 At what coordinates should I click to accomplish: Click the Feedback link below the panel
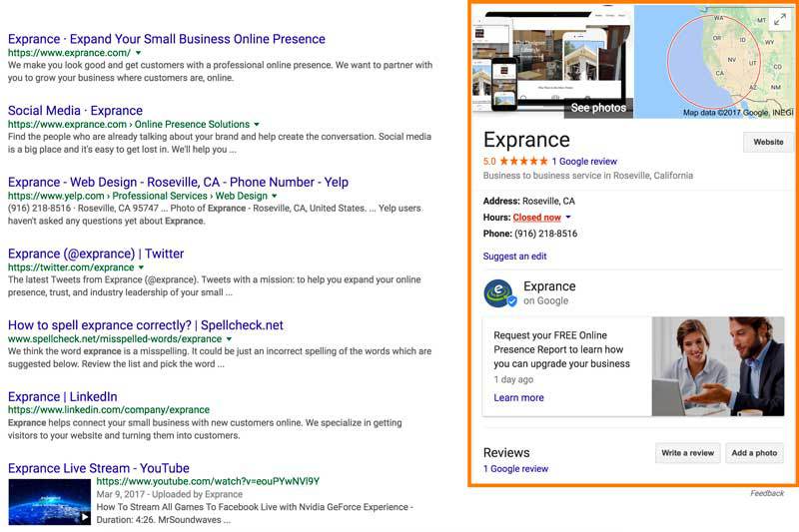(767, 493)
